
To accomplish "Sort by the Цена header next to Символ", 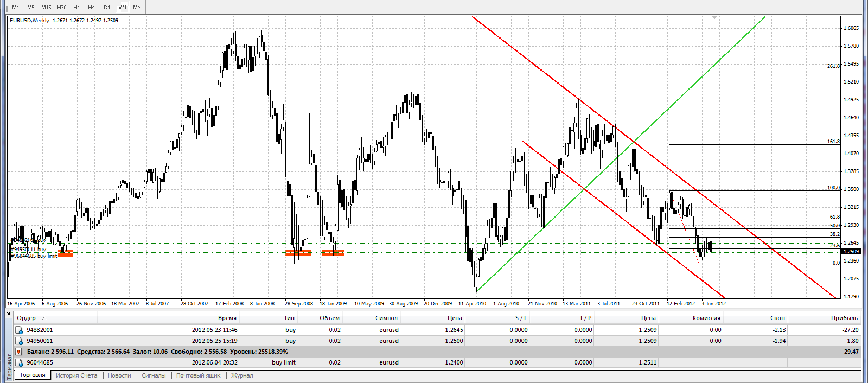I will (x=455, y=318).
